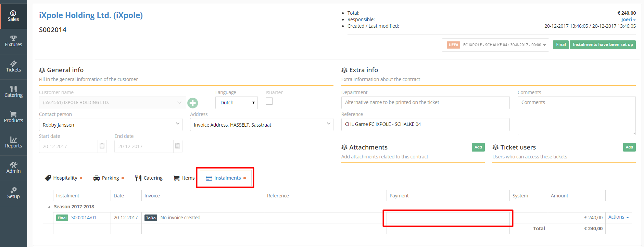This screenshot has height=247, width=644.
Task: Open the Contact person dropdown Robby Janssen
Action: click(x=111, y=125)
